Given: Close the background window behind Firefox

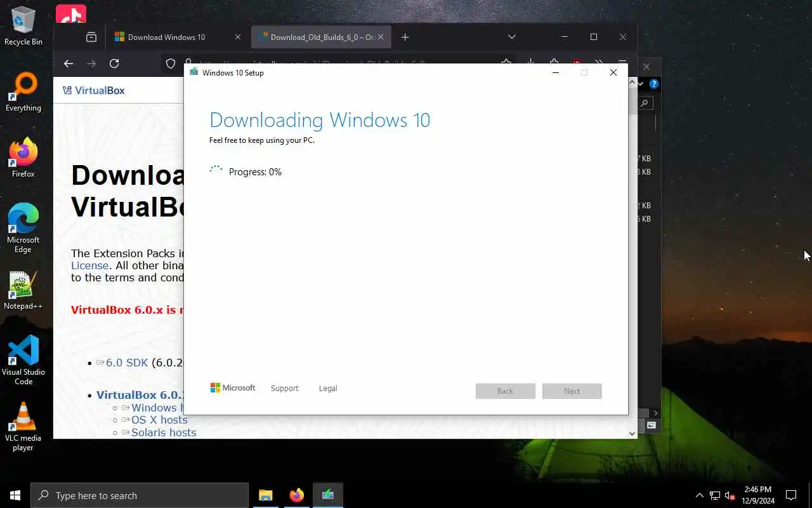Looking at the screenshot, I should tap(646, 66).
